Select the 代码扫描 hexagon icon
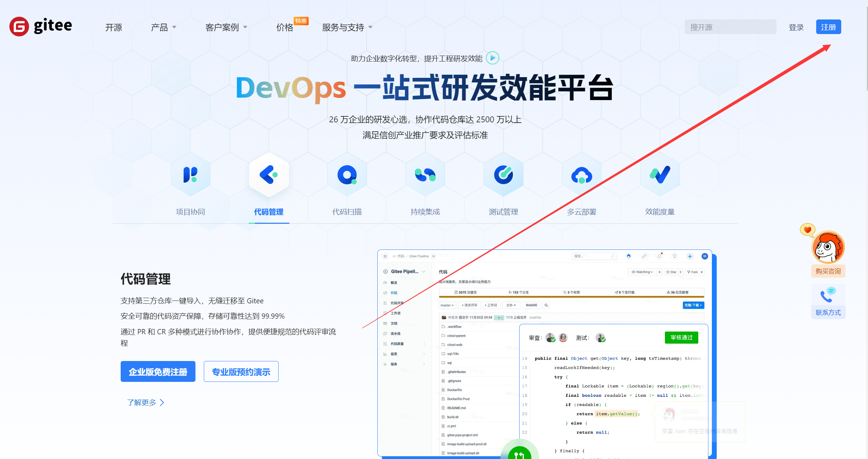Screen dimensions: 868x459 tap(347, 175)
